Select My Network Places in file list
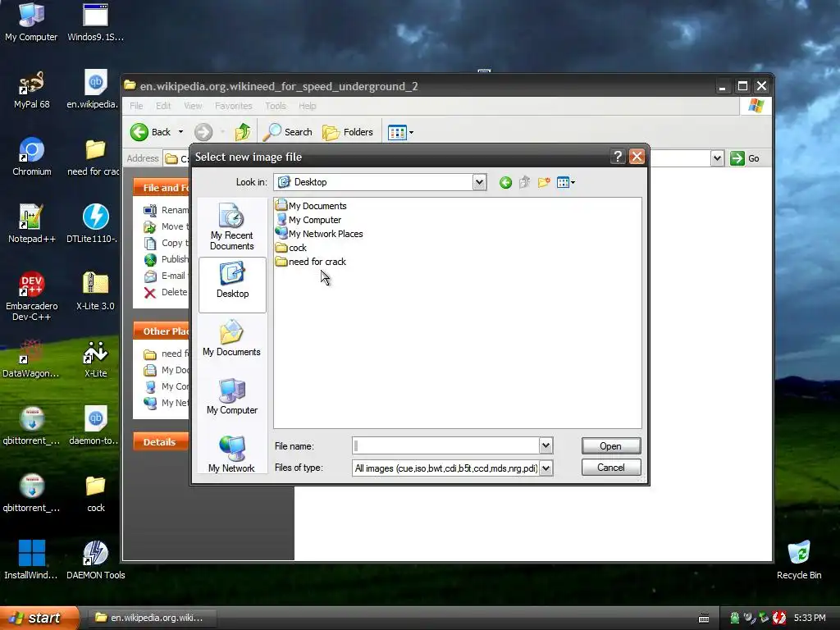 (x=319, y=234)
